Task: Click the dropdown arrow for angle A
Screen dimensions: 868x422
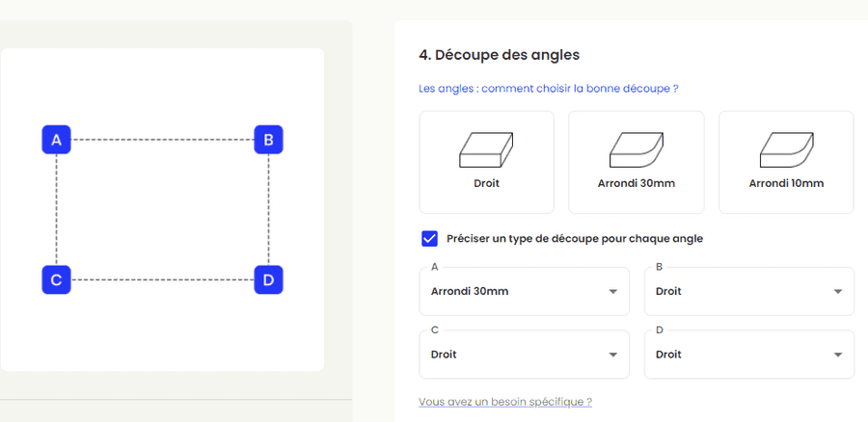Action: 612,292
